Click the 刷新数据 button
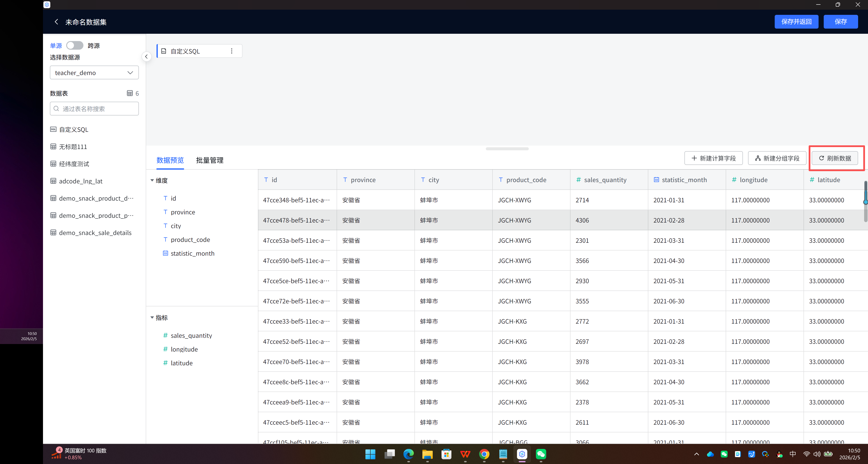Image resolution: width=868 pixels, height=464 pixels. tap(835, 158)
